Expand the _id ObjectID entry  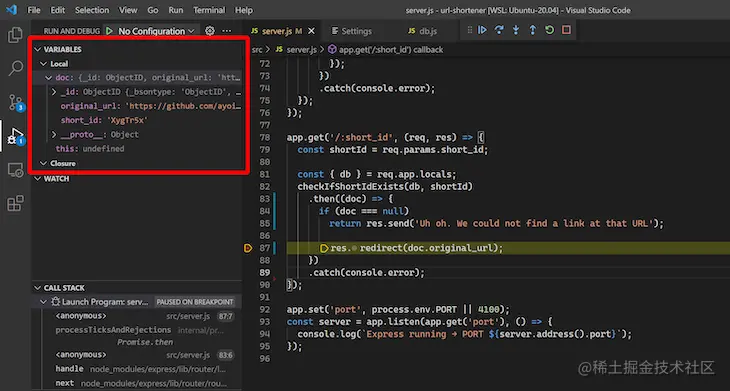[54, 92]
